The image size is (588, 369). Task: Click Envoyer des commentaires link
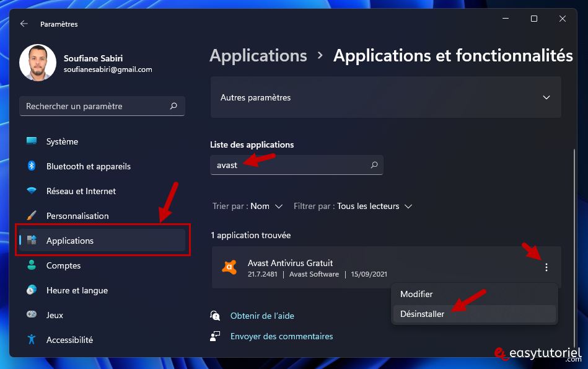point(282,336)
